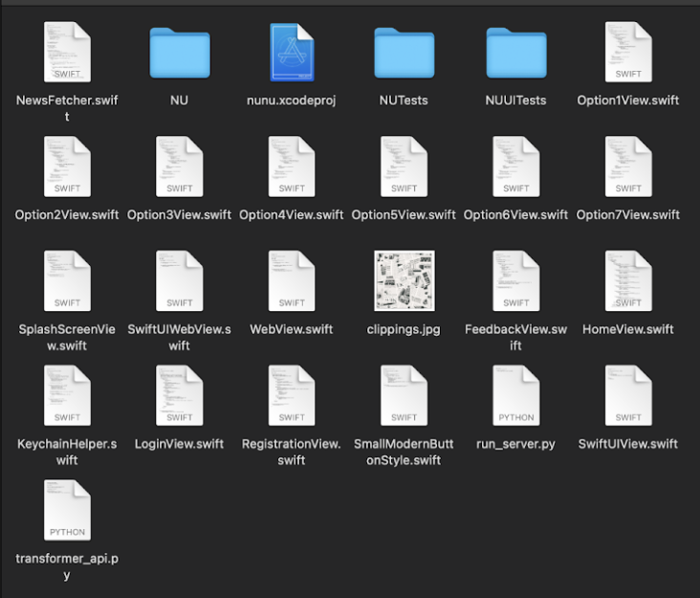Open the NUUITests folder icon

516,54
